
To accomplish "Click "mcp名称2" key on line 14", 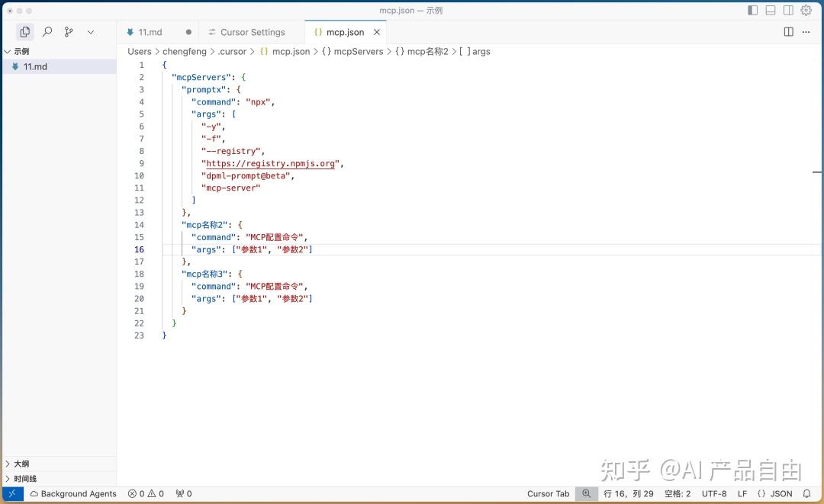I will [204, 225].
